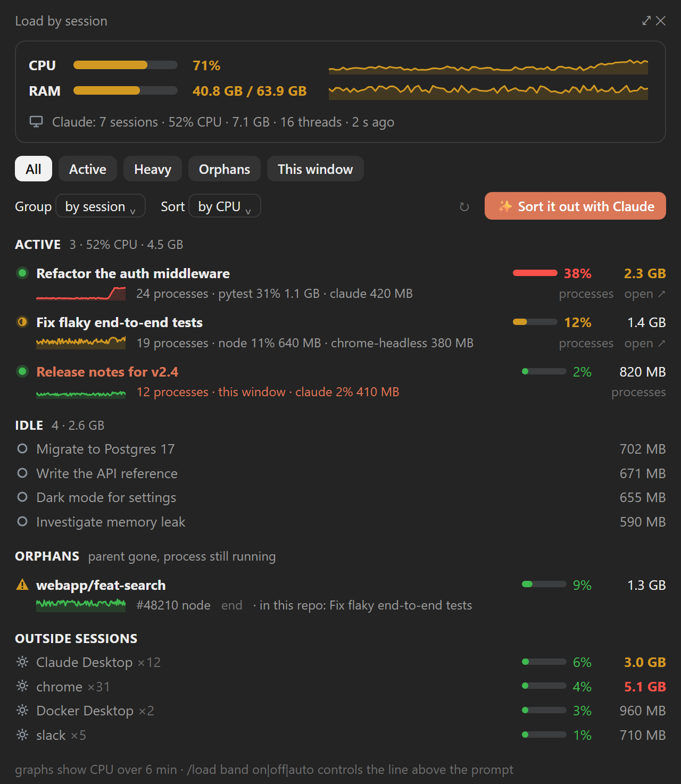The width and height of the screenshot is (681, 784).
Task: Click the RAM history sparkline graph
Action: click(488, 91)
